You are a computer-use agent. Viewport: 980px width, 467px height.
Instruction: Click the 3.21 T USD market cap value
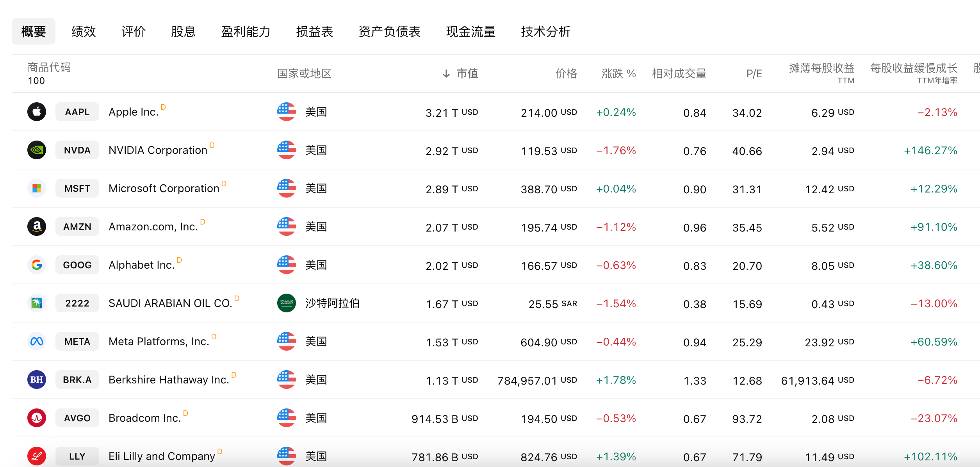(x=452, y=113)
